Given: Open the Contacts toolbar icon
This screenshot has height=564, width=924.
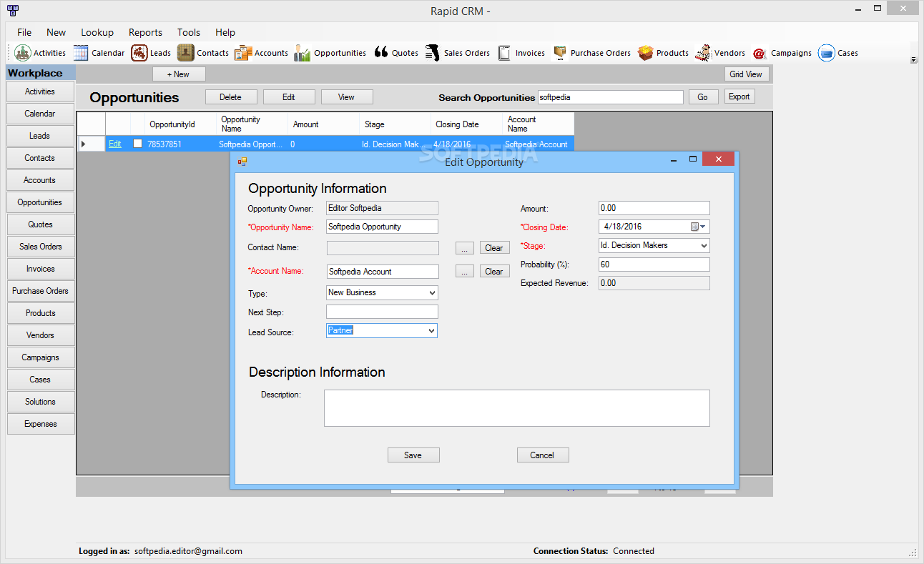Looking at the screenshot, I should [186, 53].
